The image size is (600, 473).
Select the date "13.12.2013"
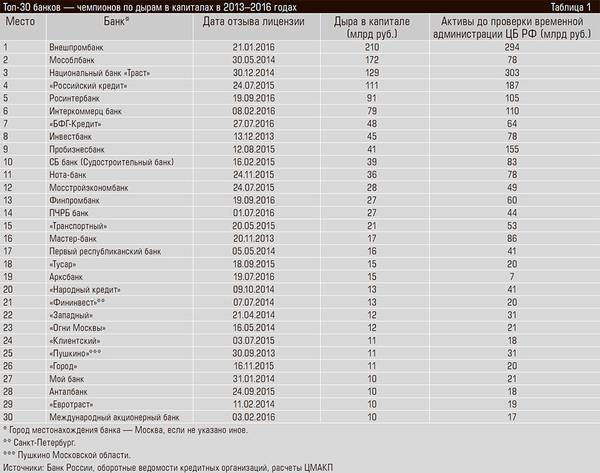tap(254, 137)
